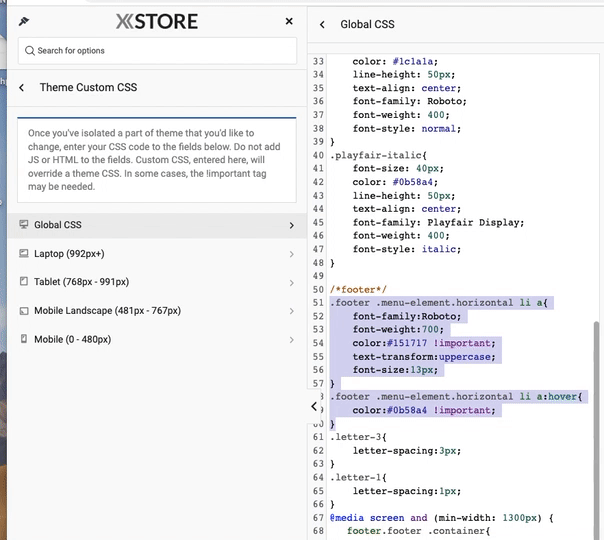Screen dimensions: 604x540
Task: Click 'color:#0b58a4 !important;' line
Action: pos(424,410)
